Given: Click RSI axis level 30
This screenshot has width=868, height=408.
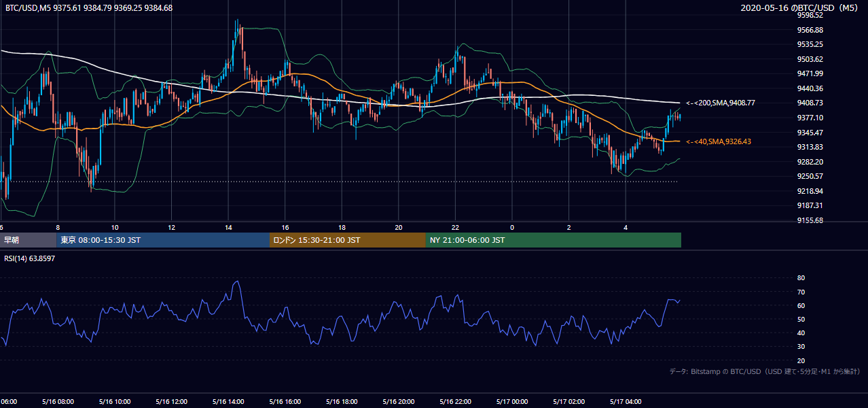Looking at the screenshot, I should click(801, 346).
